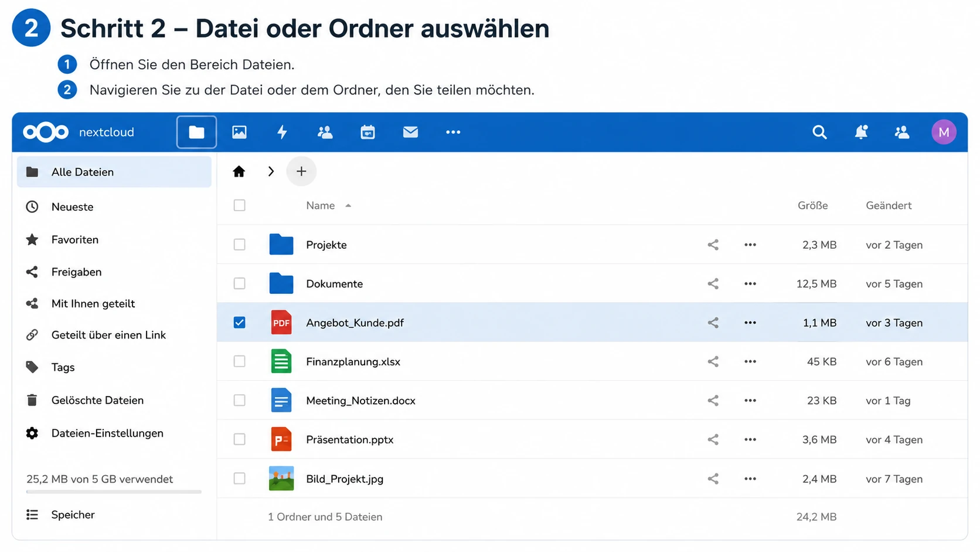980x552 pixels.
Task: Share Angebot_Kunde.pdf via share icon
Action: pyautogui.click(x=713, y=323)
